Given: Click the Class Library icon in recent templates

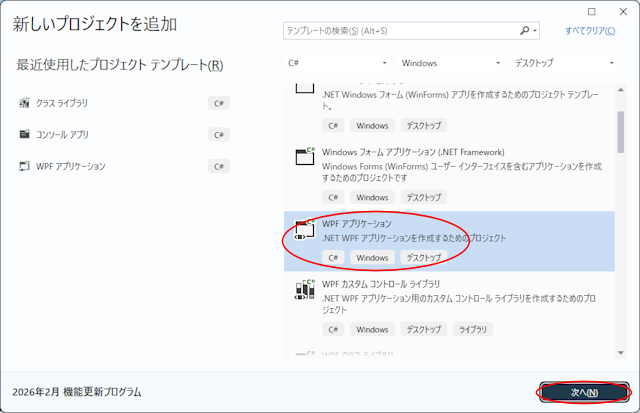Looking at the screenshot, I should (x=25, y=103).
